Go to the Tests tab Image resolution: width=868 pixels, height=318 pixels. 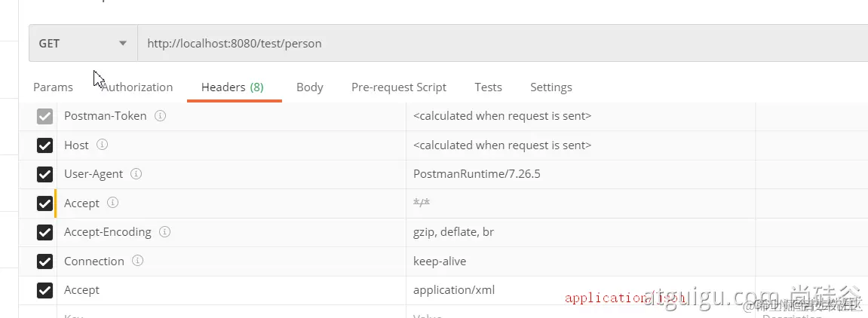coord(488,87)
